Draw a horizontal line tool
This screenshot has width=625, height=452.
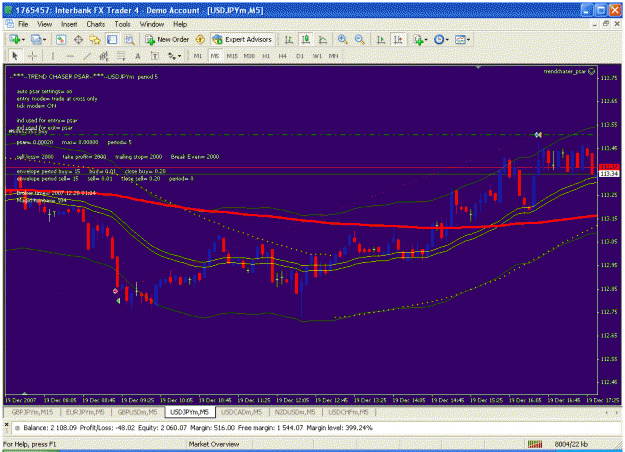(x=70, y=56)
